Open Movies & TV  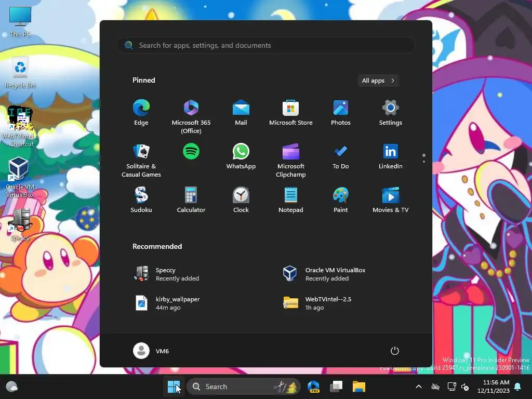[391, 200]
